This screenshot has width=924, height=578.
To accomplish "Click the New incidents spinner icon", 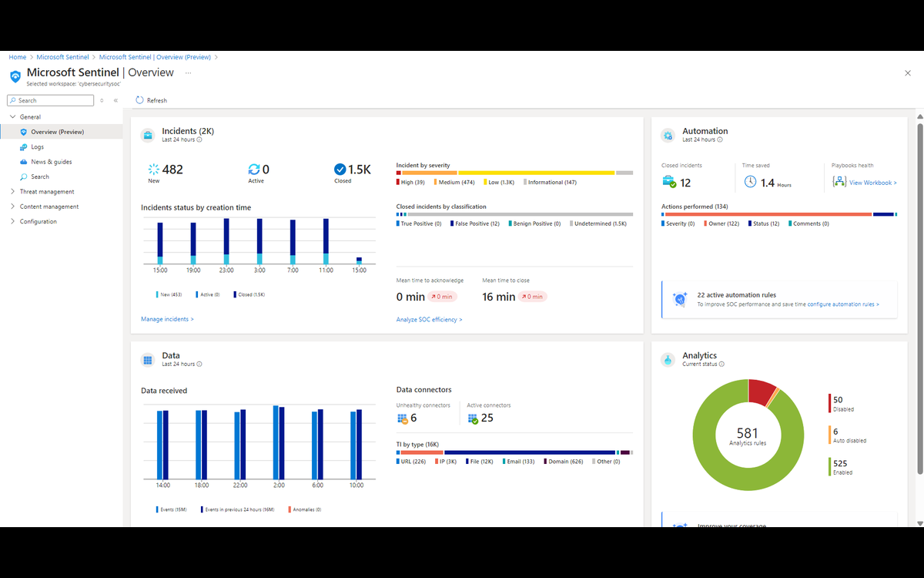I will pyautogui.click(x=153, y=170).
